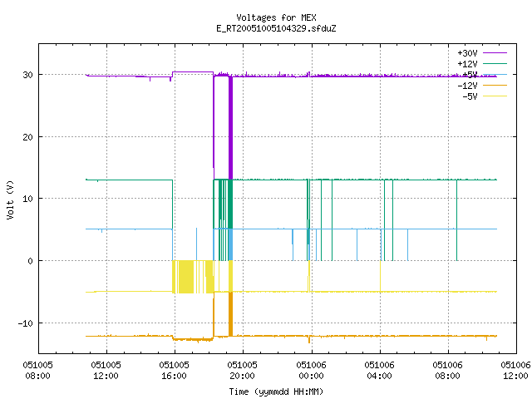
Task: Click the purple +30V legend line sample
Action: tap(495, 53)
